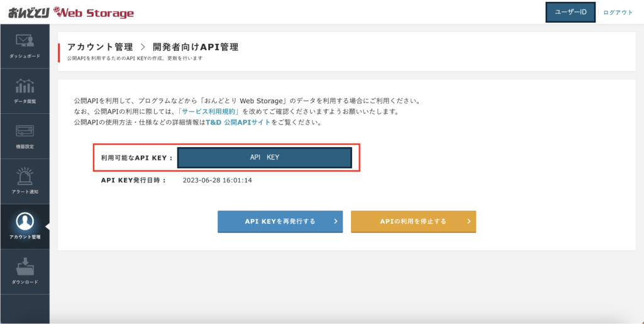
Task: Select the アカウント管理 user icon
Action: click(x=25, y=221)
